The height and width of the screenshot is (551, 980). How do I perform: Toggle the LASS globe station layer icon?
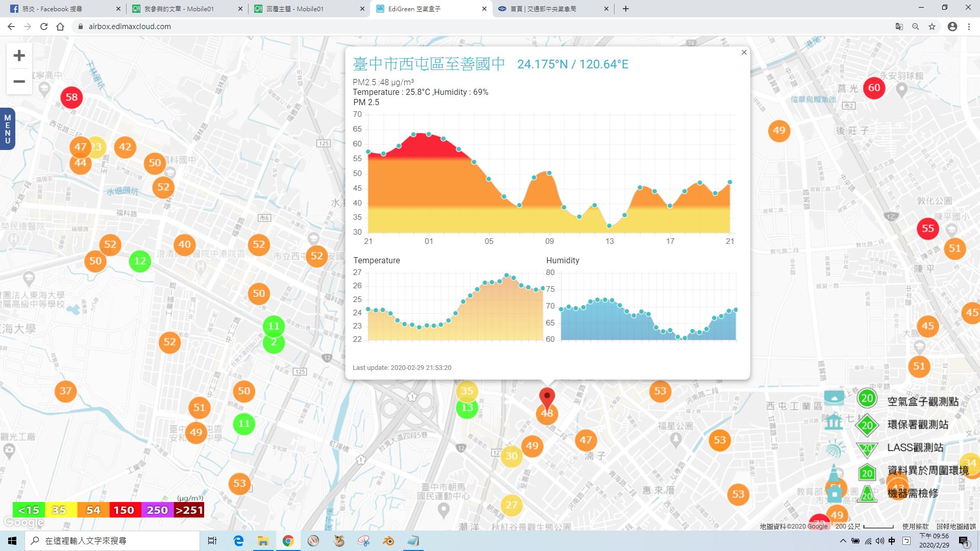pyautogui.click(x=834, y=449)
